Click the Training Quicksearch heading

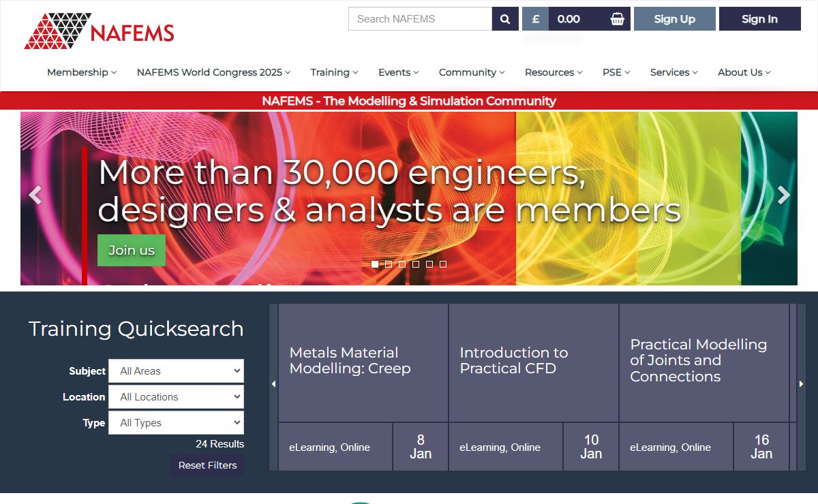click(x=136, y=329)
